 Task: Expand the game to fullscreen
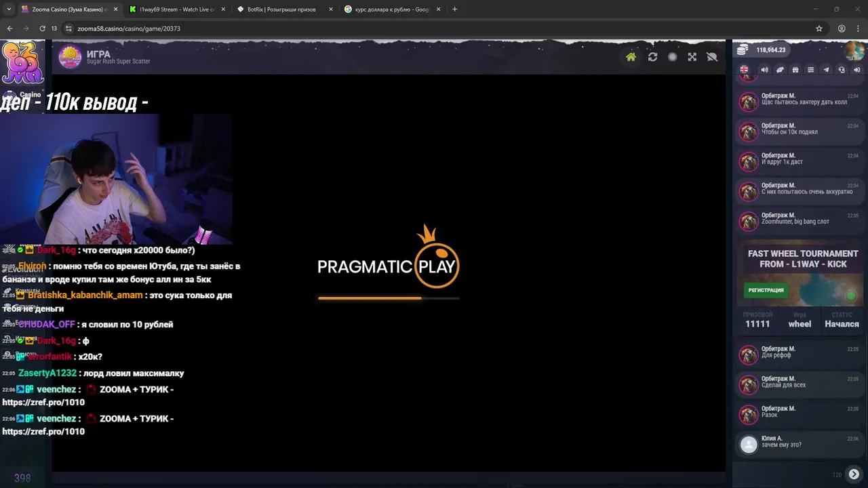[x=692, y=57]
